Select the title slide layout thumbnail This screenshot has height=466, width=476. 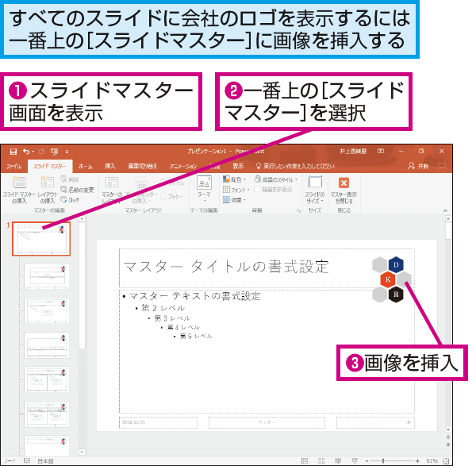47,276
